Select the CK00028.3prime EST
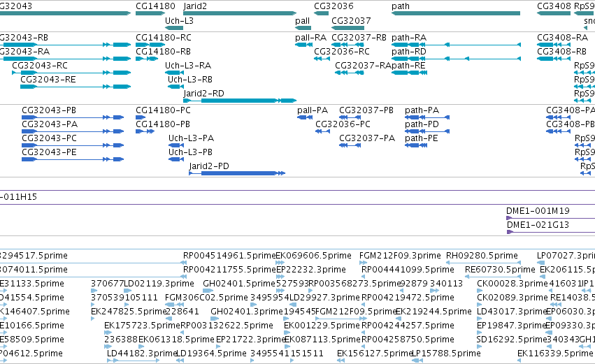 [x=512, y=284]
